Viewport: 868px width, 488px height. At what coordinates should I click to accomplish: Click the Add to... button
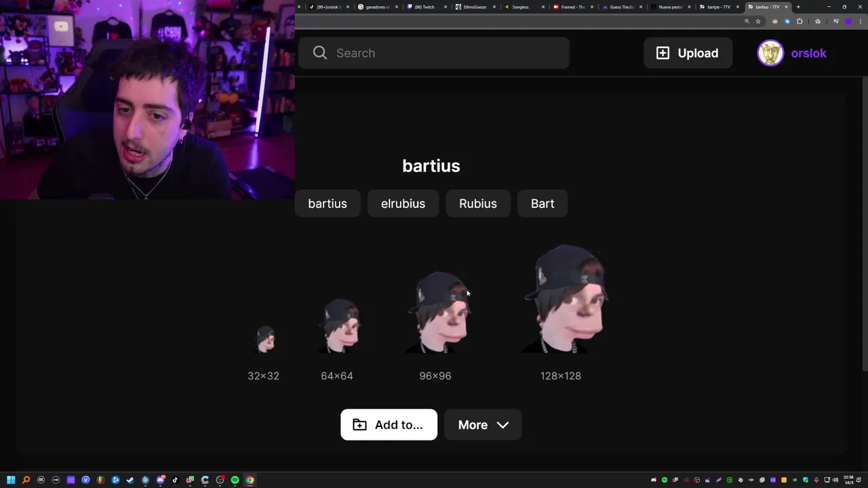pos(389,424)
